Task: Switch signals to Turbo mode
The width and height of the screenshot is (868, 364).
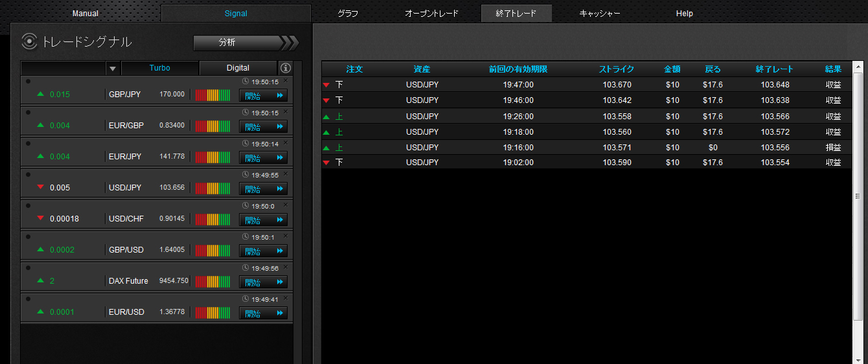Action: click(160, 68)
